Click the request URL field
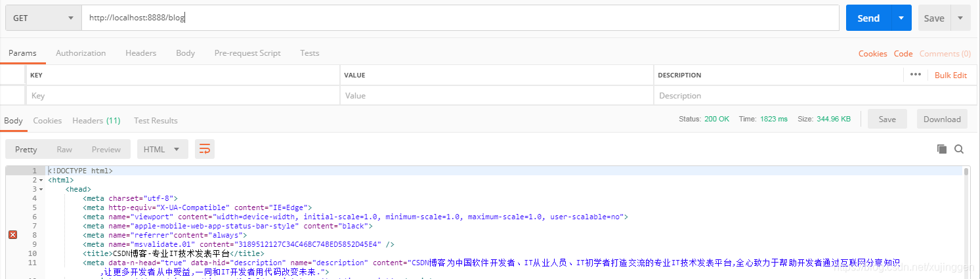The width and height of the screenshot is (980, 279). tap(460, 18)
